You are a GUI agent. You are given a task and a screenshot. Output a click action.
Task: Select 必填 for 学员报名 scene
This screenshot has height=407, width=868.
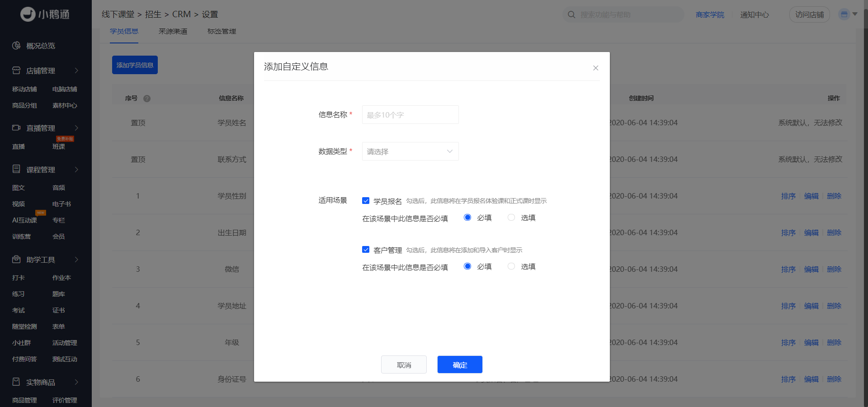(467, 218)
